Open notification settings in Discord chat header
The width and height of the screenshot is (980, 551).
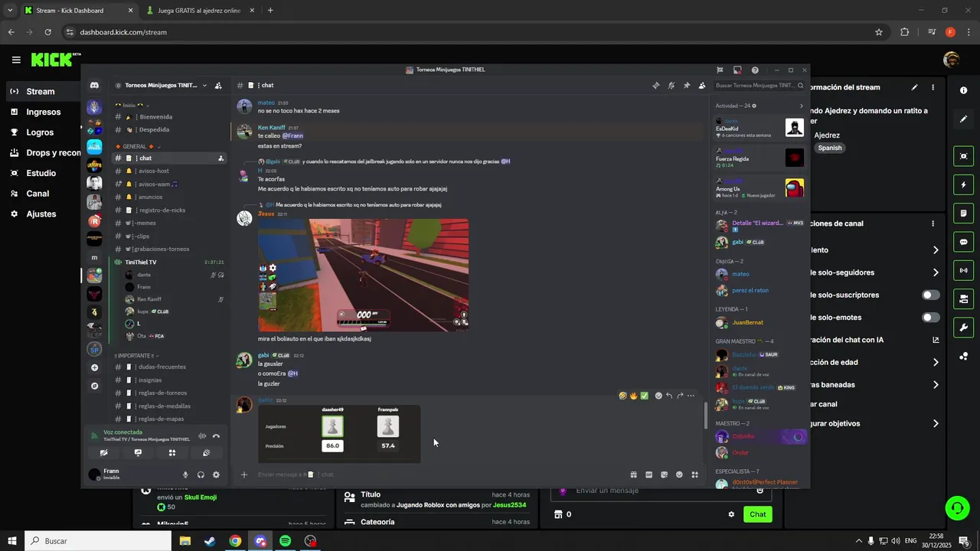click(671, 86)
